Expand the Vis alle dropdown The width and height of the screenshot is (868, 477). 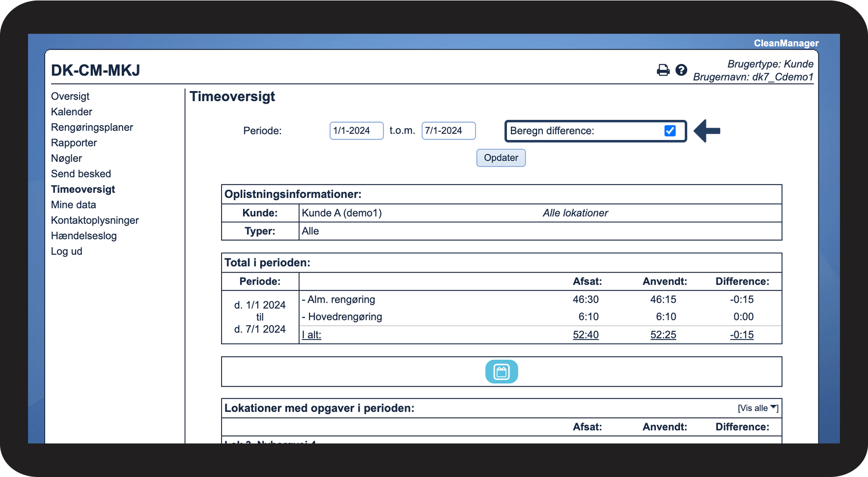[757, 408]
